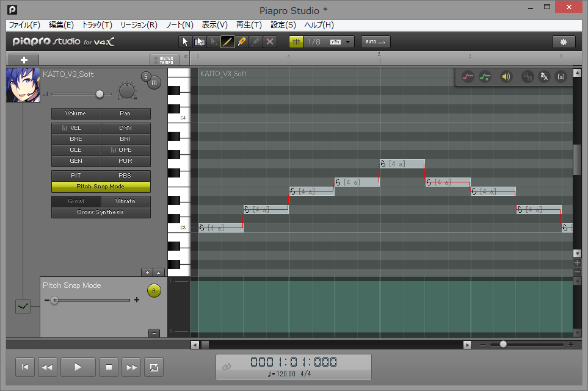The image size is (588, 391).
Task: Select the greyed-out pin tool
Action: coord(256,41)
